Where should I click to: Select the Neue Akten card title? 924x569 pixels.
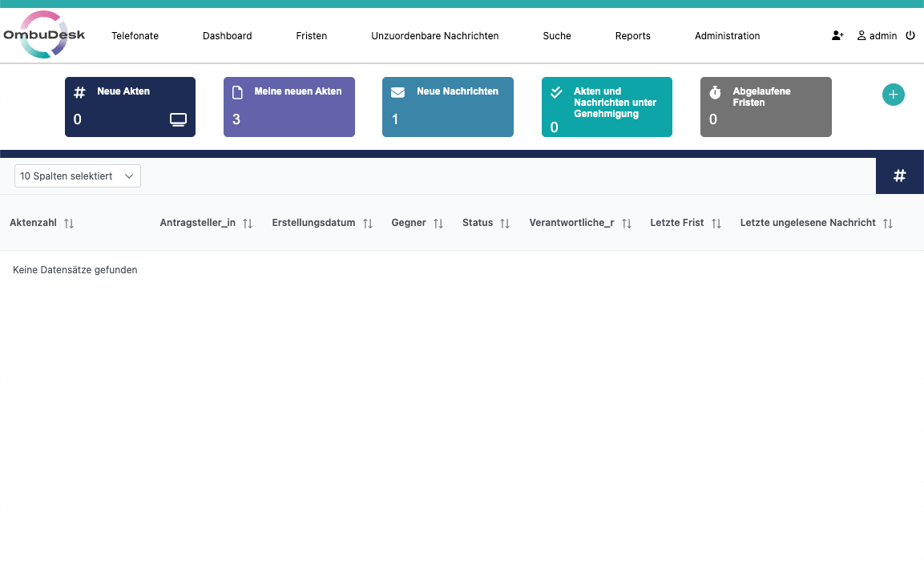(x=123, y=91)
